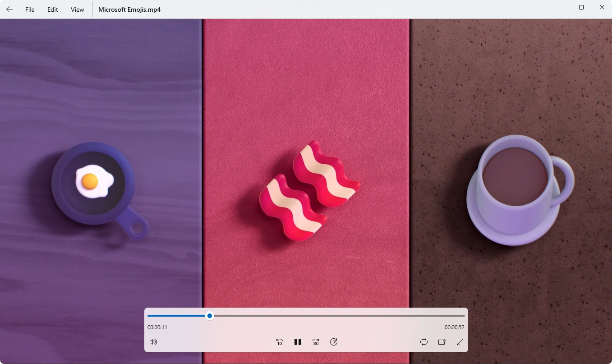
Task: Close the video player window
Action: click(602, 7)
